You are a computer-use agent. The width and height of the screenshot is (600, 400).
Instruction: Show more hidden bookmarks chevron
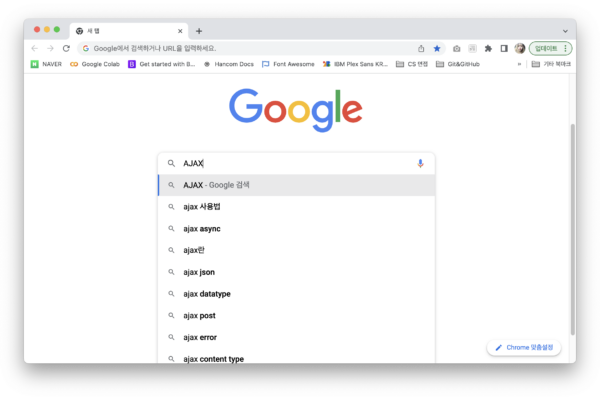[x=519, y=64]
